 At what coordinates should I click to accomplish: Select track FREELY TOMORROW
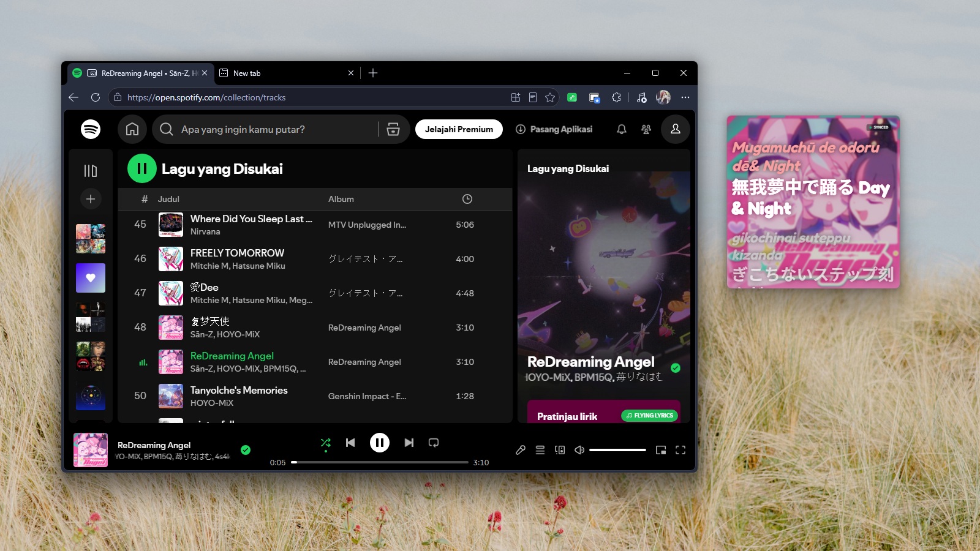(315, 259)
